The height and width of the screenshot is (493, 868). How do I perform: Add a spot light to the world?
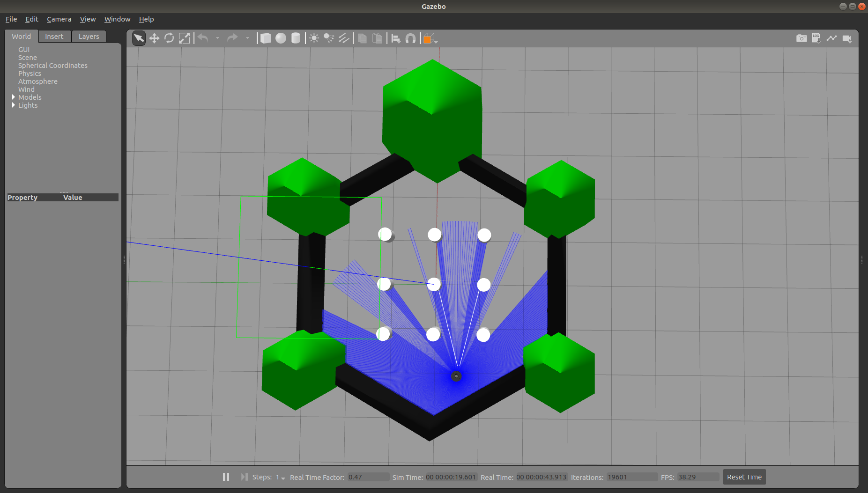click(x=328, y=38)
